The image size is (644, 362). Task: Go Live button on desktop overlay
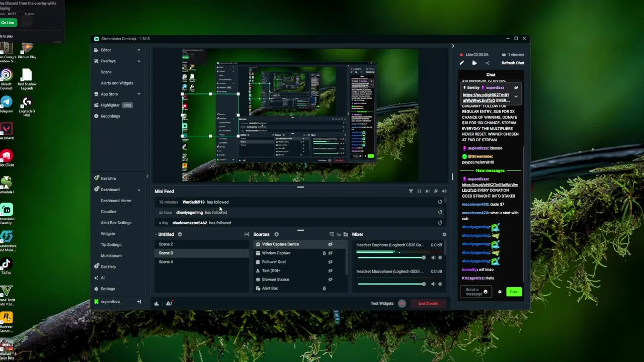[x=8, y=23]
